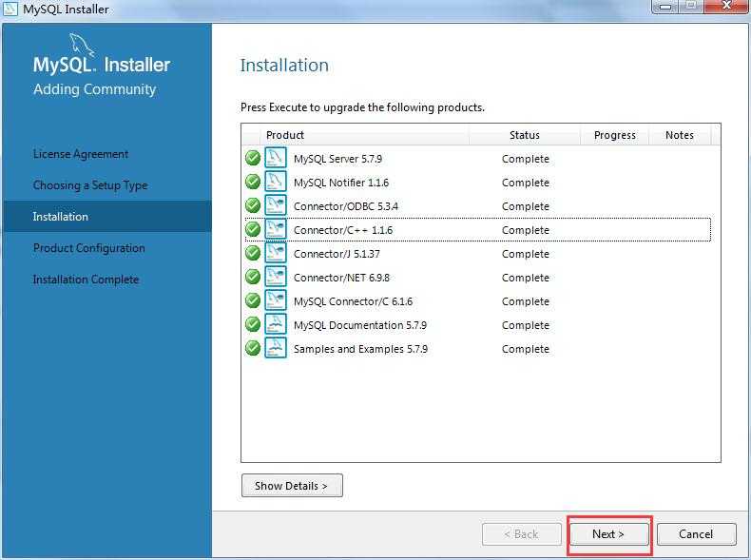
Task: Click green checkmark beside MySQL Server 5.7.9
Action: [x=253, y=158]
